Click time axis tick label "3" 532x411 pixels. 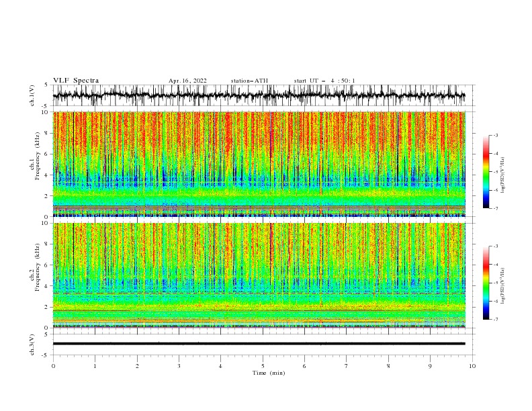179,366
